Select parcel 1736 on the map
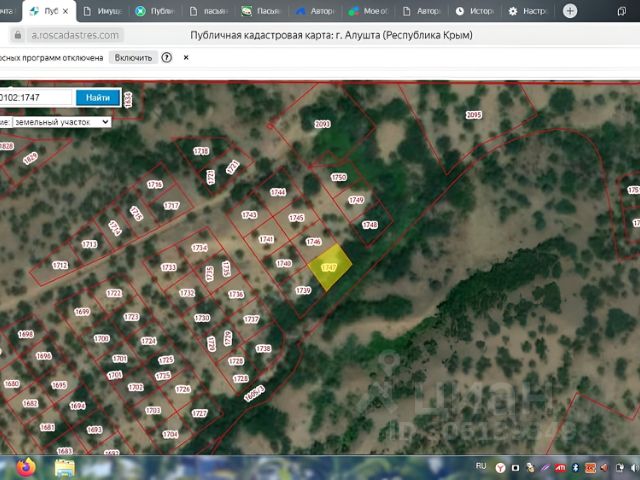 coord(236,294)
